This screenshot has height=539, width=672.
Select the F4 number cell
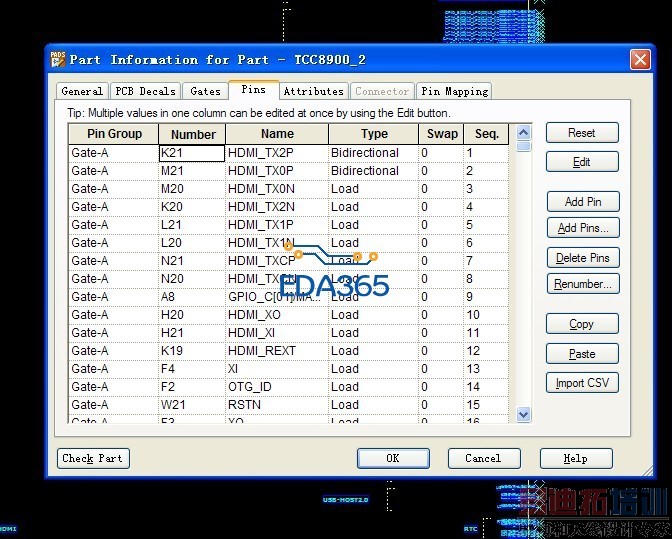[192, 369]
